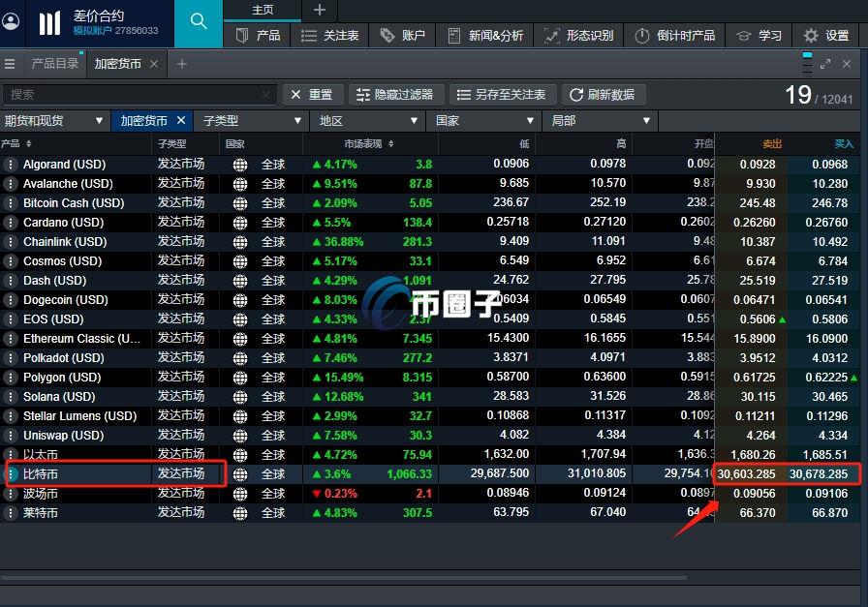Toggle sort order on the 市场表现 column
The height and width of the screenshot is (607, 868).
[371, 143]
